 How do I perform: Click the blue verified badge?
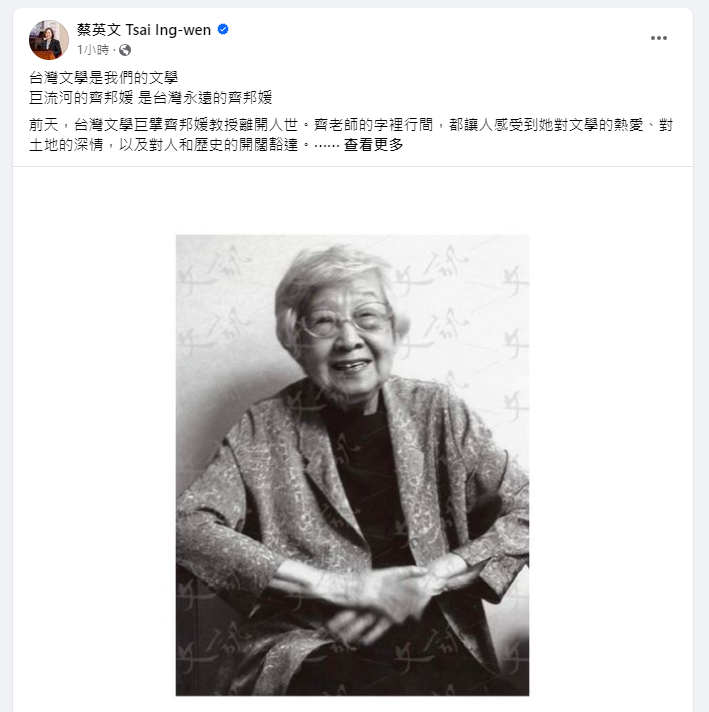click(223, 30)
